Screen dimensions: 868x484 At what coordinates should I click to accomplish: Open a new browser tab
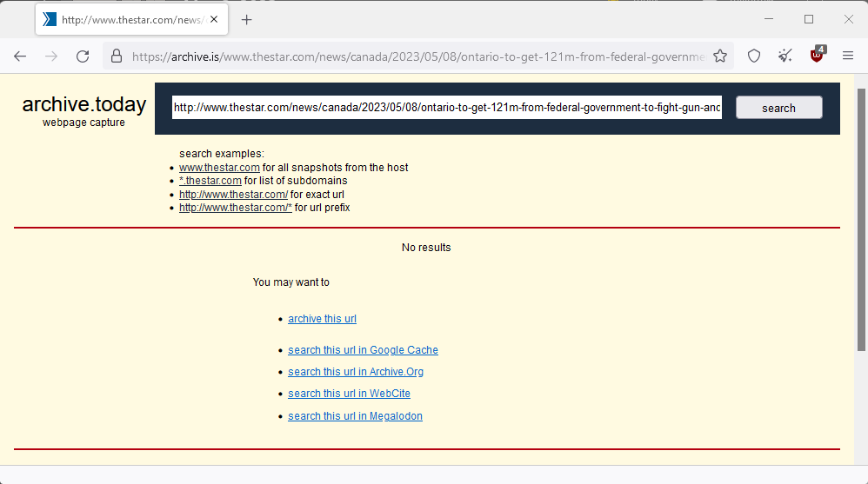[x=246, y=20]
